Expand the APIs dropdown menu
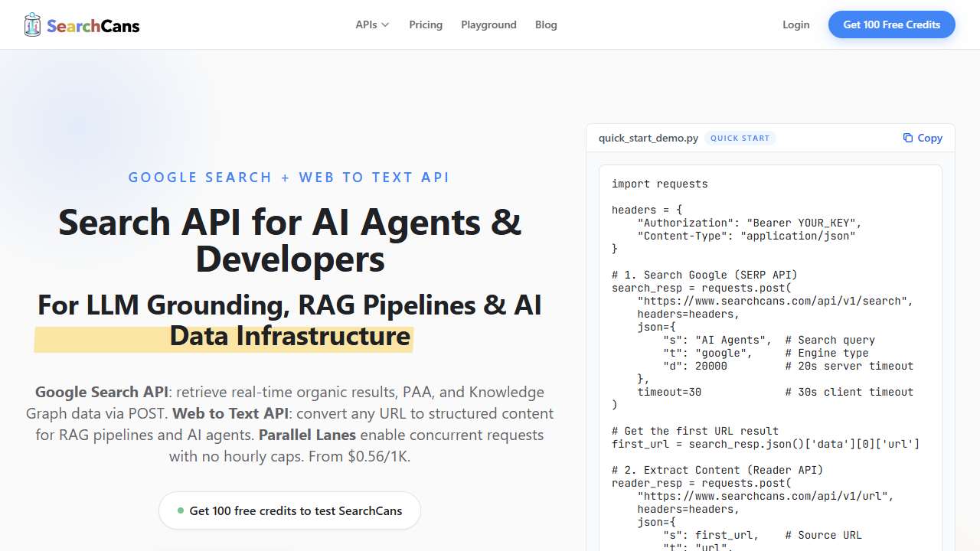Screen dimensions: 980x551 click(372, 24)
